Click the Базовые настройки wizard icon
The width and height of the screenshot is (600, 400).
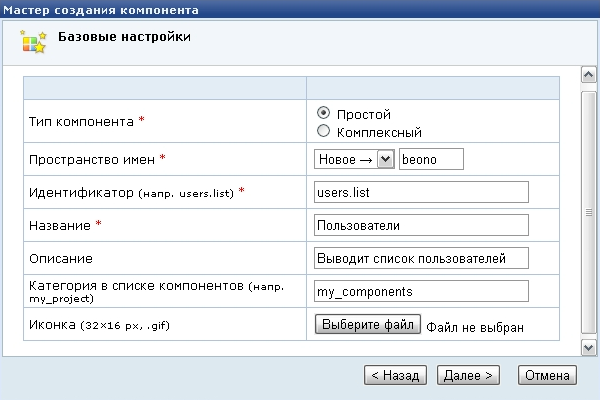[33, 40]
